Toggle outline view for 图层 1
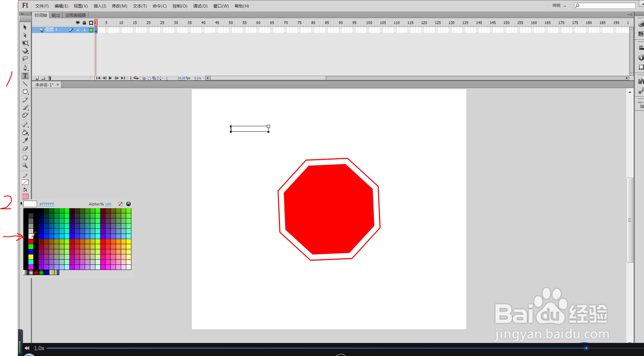The image size is (644, 356). 91,30
